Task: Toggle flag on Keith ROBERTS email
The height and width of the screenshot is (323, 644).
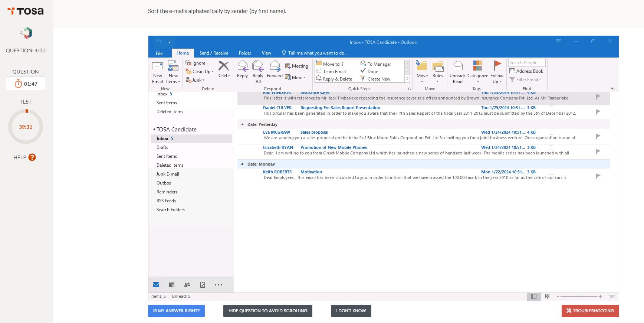Action: click(x=598, y=176)
